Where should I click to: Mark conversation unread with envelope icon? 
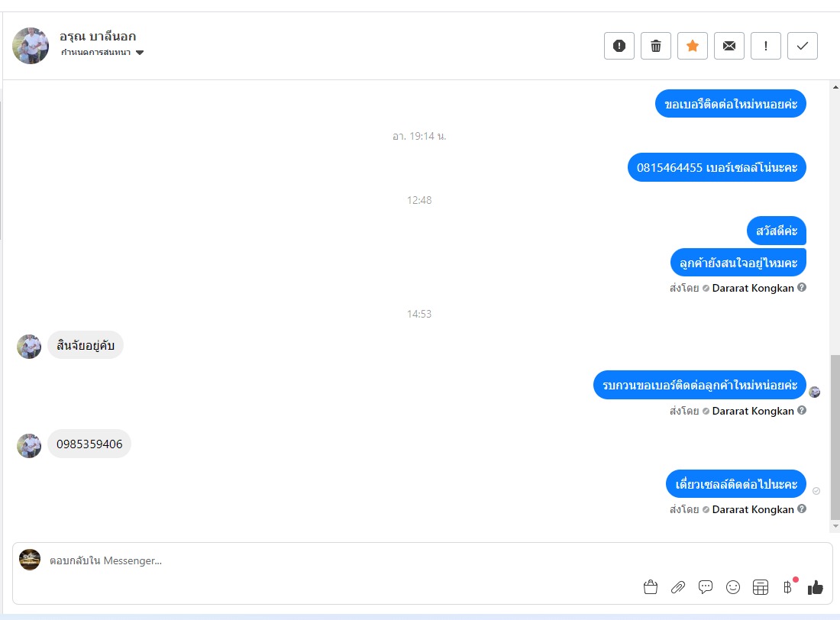click(729, 46)
